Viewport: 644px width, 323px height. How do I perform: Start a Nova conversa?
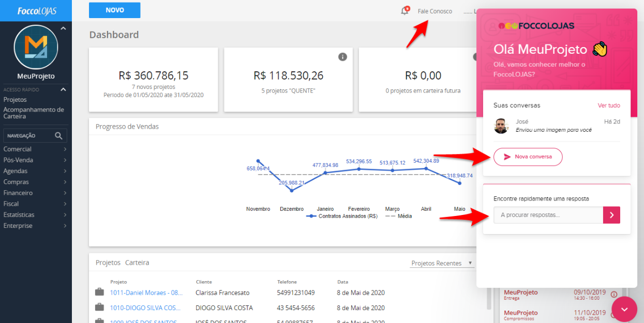point(528,157)
